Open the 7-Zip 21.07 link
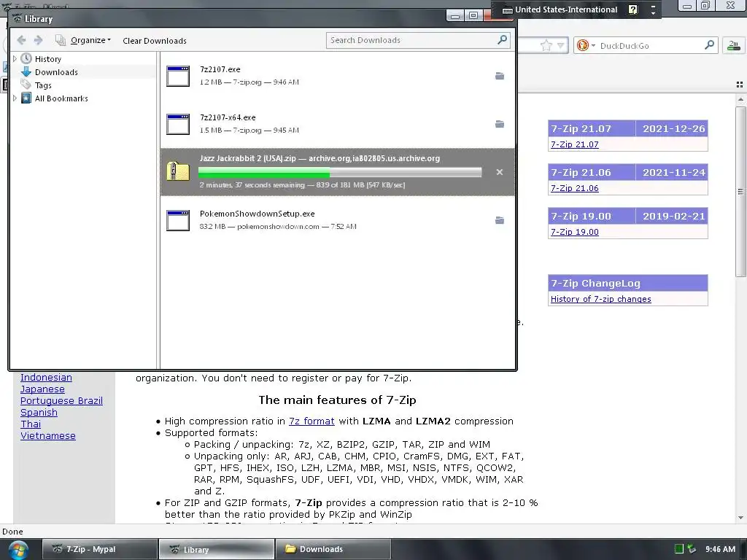Screen dimensions: 747x560 575,144
